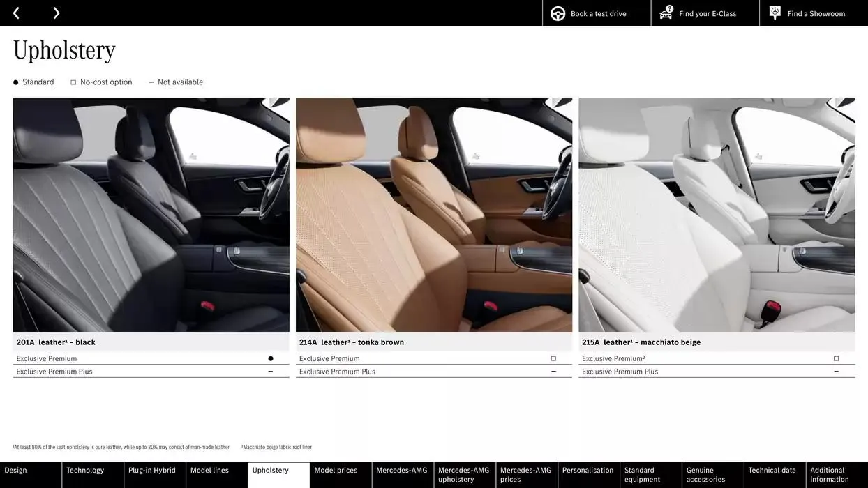Click the No-cost option legend square
868x488 pixels.
point(73,82)
